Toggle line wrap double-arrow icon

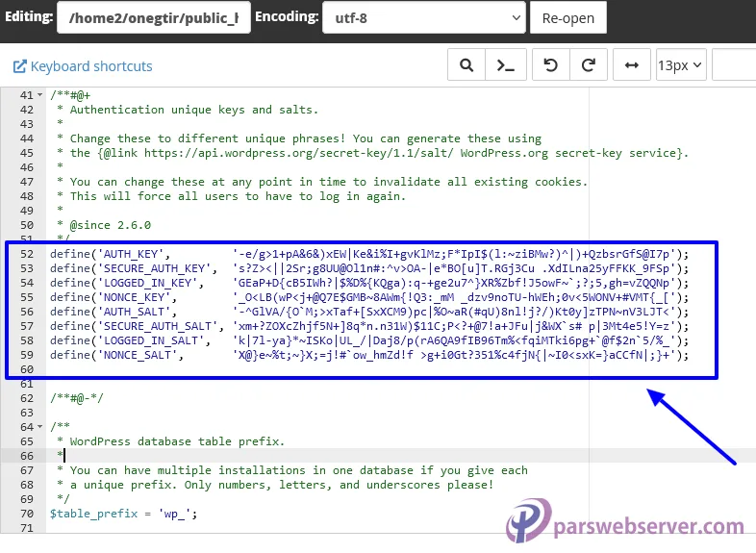632,64
